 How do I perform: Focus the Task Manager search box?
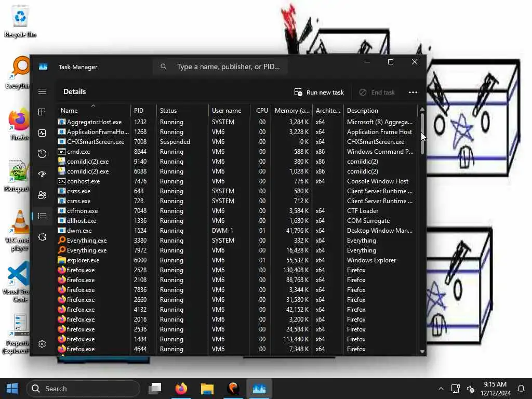[x=220, y=67]
